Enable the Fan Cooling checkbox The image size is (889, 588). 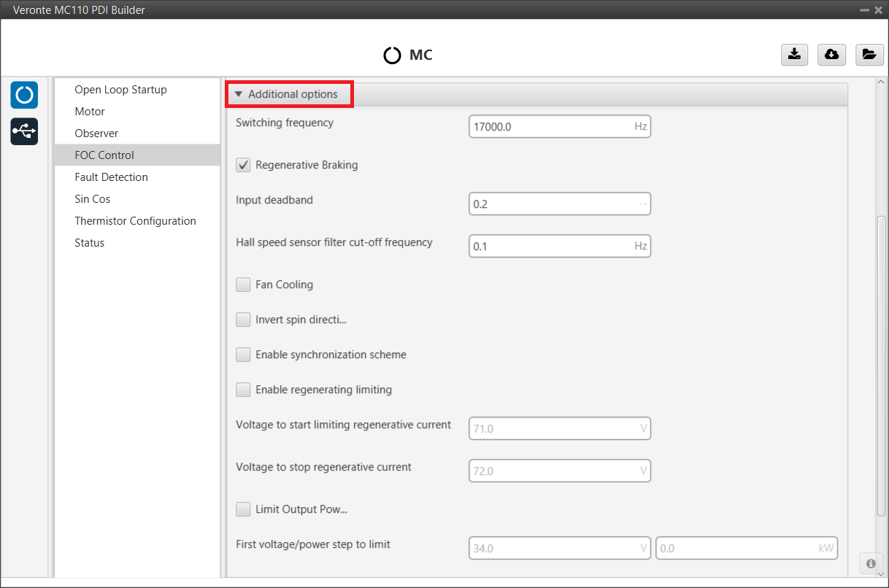point(243,285)
